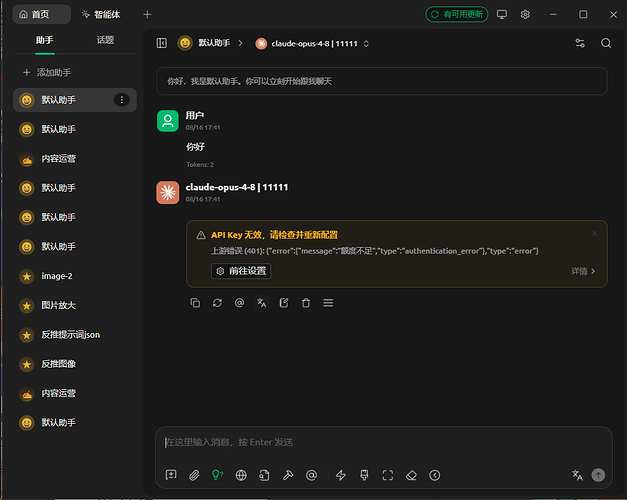Start a new topic from input toolbar

(171, 475)
